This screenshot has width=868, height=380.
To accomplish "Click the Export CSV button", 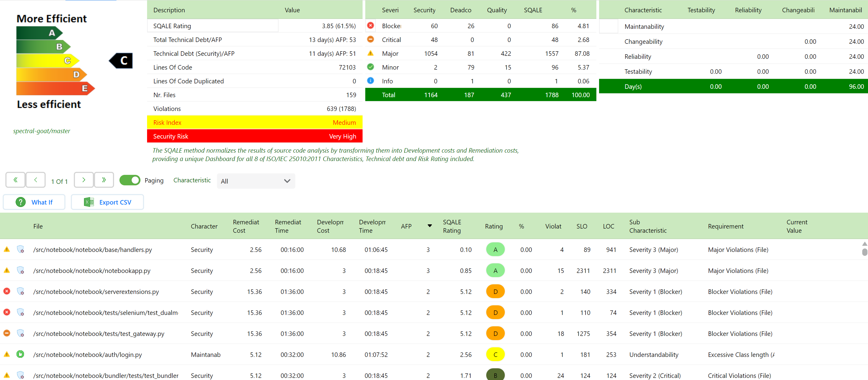I will [107, 202].
